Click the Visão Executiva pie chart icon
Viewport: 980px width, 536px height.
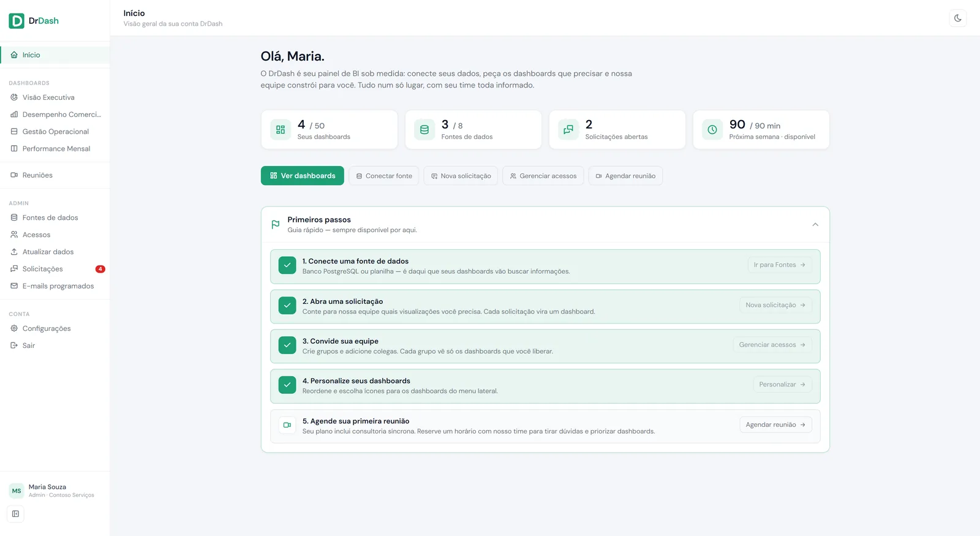click(x=14, y=97)
